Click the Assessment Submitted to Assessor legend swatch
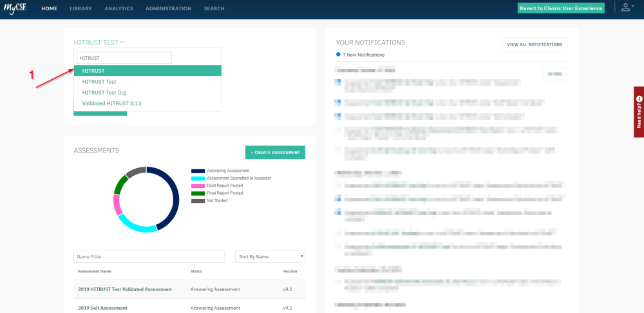 click(198, 178)
